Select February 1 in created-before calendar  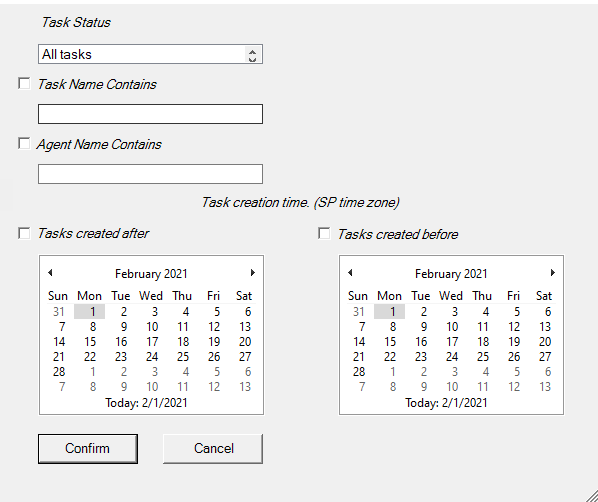(390, 312)
